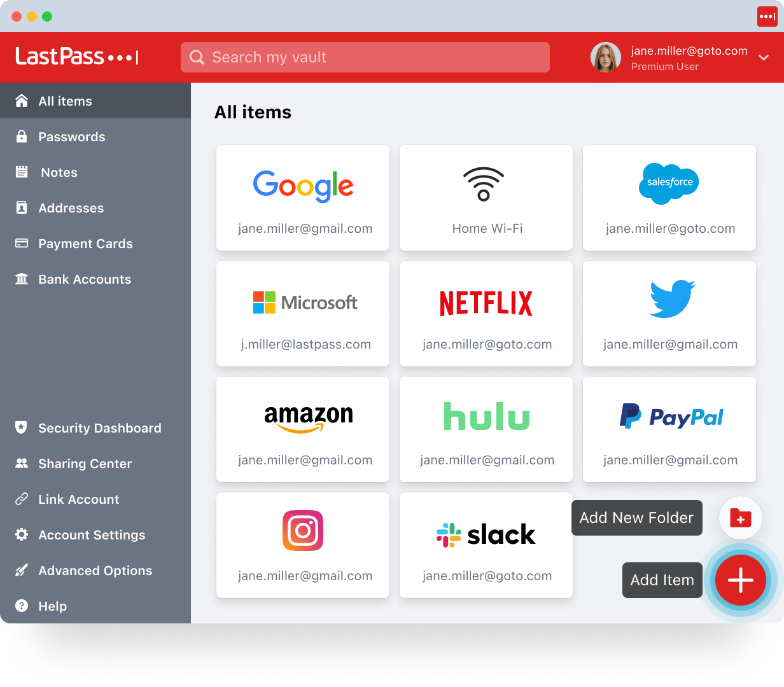Click the Add New Folder icon
Viewport: 784px width, 687px height.
point(740,518)
